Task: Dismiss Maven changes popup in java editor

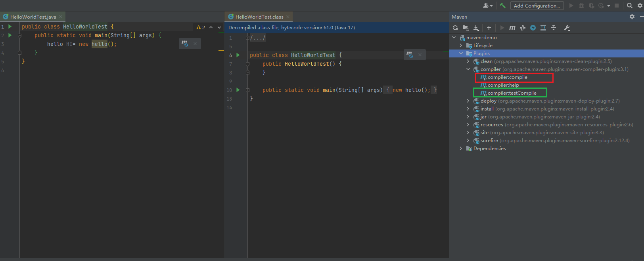Action: pos(195,44)
